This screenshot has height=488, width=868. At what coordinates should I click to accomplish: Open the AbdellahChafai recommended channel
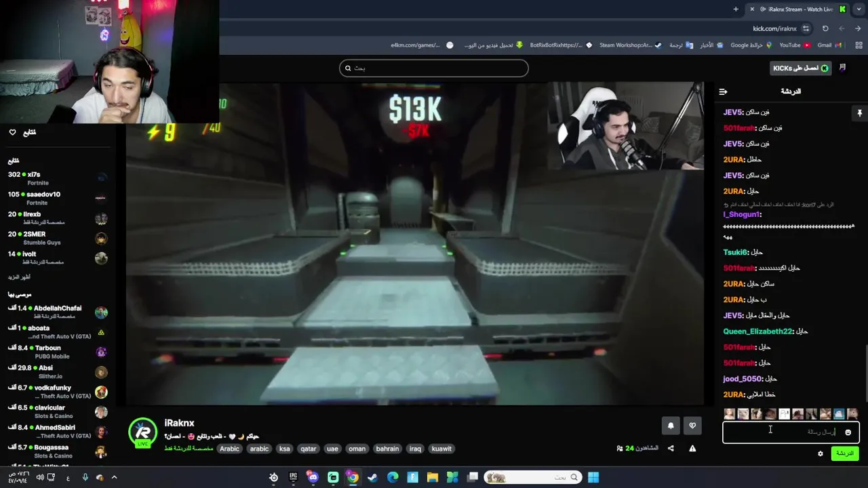coord(58,312)
